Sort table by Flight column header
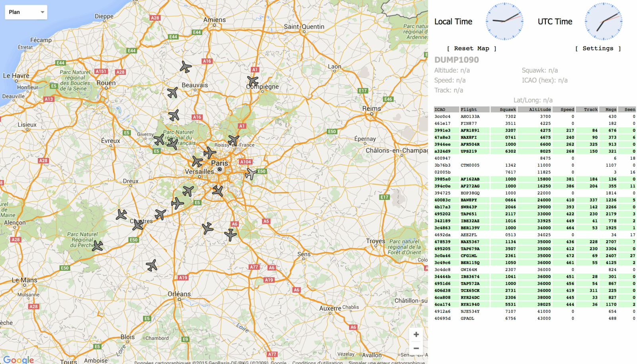This screenshot has width=637, height=364. point(475,109)
